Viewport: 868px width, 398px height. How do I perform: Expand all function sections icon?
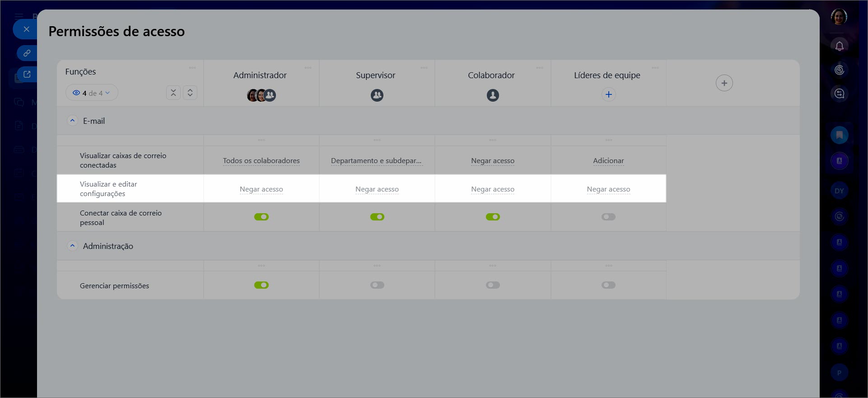tap(190, 93)
